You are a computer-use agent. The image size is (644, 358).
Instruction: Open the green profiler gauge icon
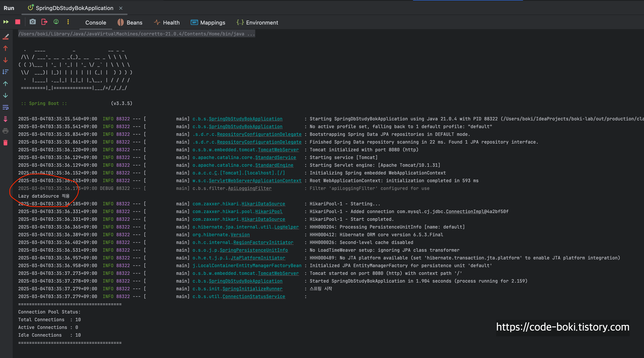[56, 22]
